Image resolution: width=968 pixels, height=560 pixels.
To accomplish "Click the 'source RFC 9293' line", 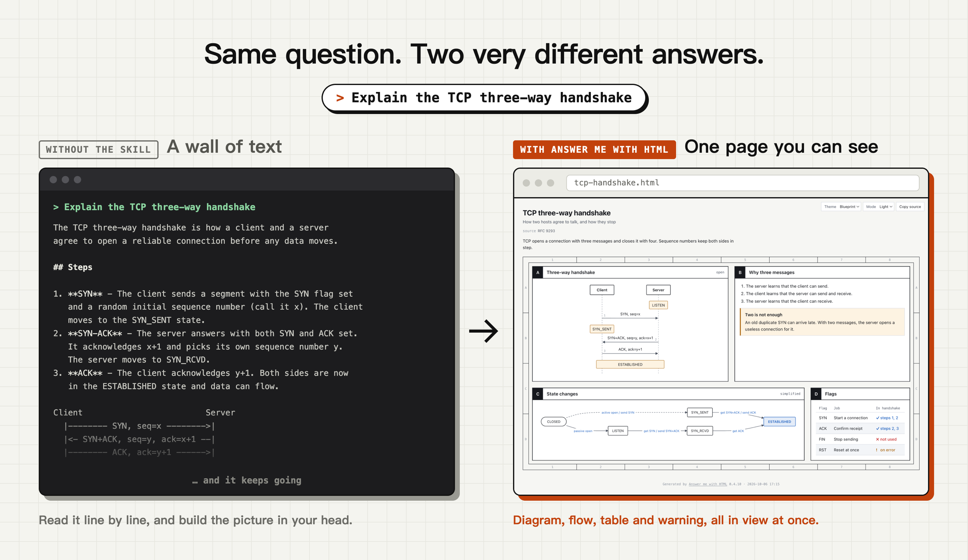I will coord(539,231).
